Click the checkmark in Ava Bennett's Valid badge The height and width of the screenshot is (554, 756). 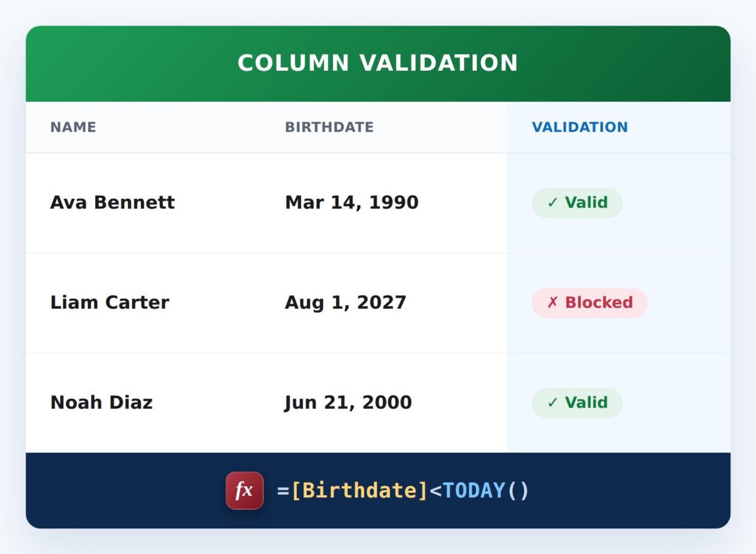pyautogui.click(x=552, y=203)
